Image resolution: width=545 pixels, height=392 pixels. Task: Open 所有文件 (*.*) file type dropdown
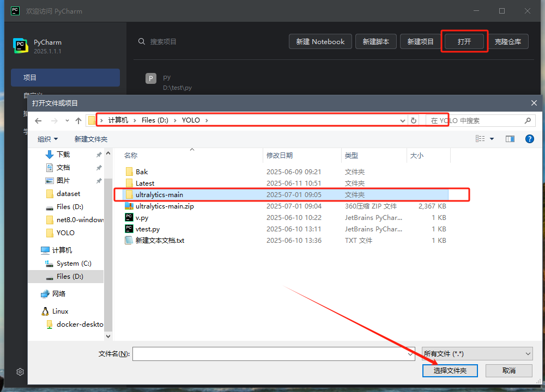pos(477,354)
